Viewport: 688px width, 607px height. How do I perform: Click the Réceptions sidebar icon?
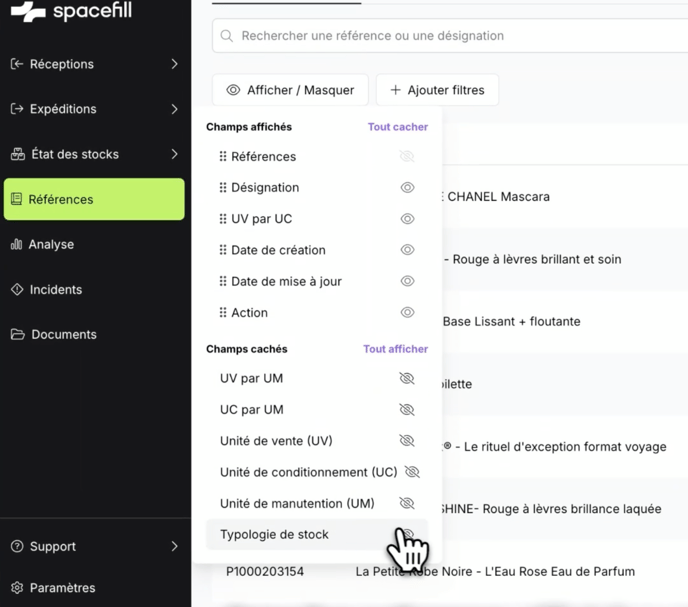click(x=17, y=64)
